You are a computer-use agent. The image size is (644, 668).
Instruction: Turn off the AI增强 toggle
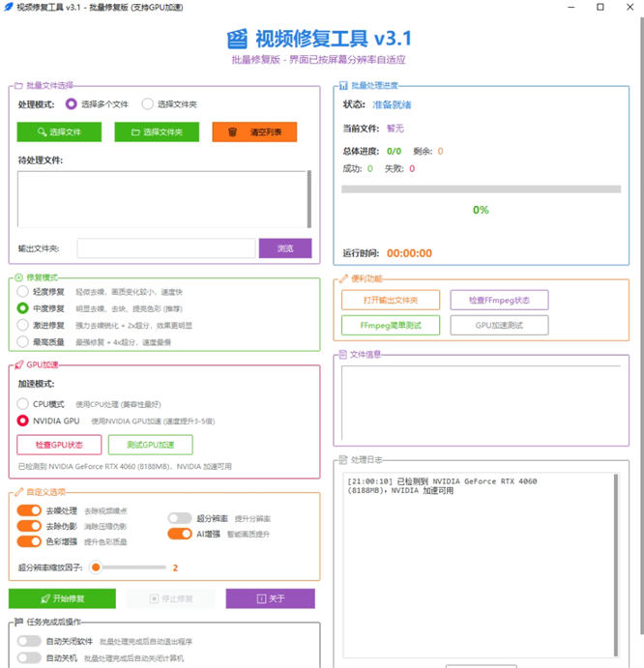click(180, 534)
